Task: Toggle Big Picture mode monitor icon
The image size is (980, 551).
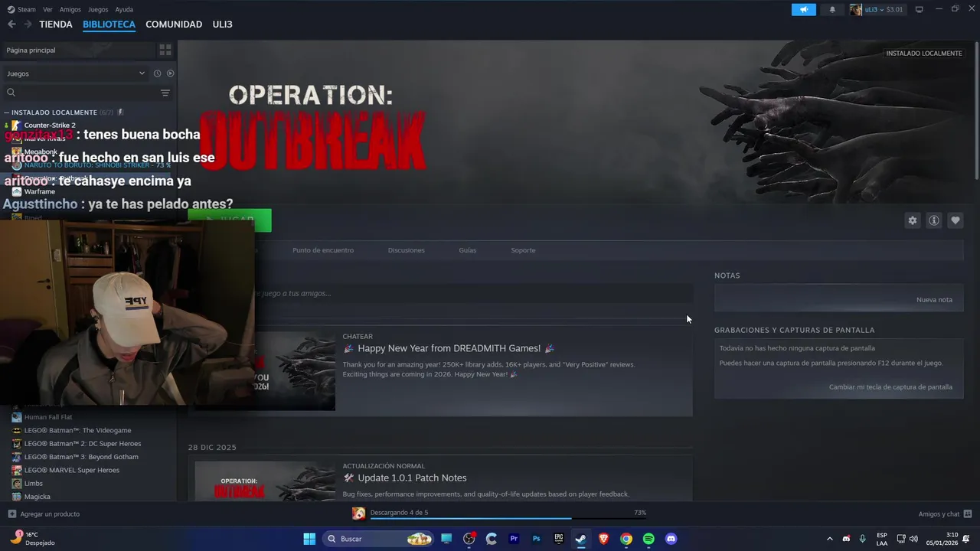Action: coord(920,9)
